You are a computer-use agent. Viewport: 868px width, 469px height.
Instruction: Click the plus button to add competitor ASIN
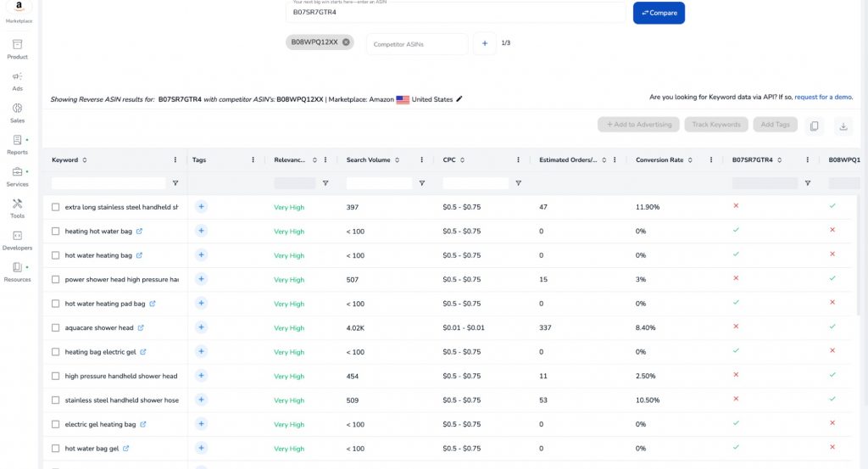[484, 43]
